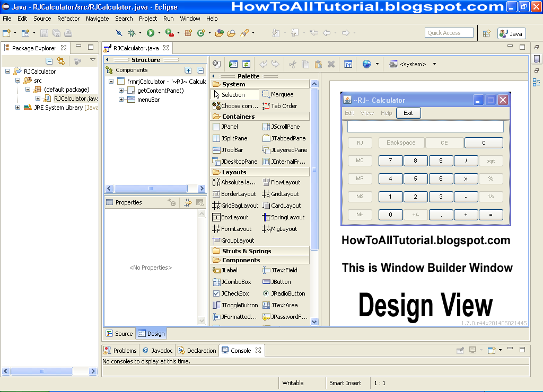Screen dimensions: 543x392
Task: Expand the JRE System Library node
Action: click(17, 107)
